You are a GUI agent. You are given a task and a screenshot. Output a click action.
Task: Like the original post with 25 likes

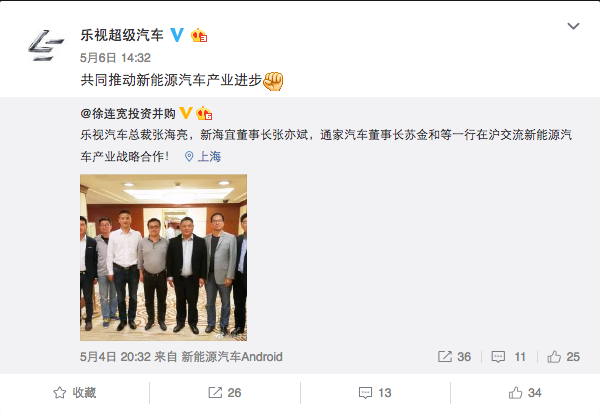pos(564,357)
